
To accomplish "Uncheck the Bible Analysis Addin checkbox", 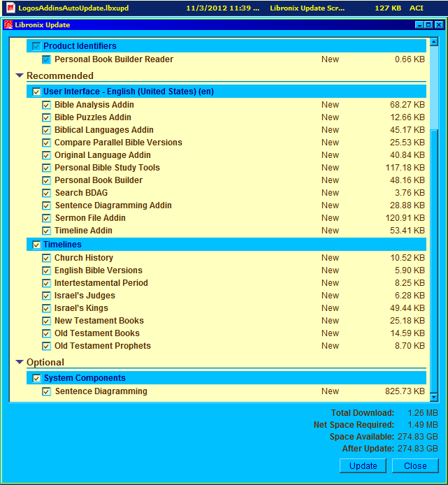I will pyautogui.click(x=46, y=105).
